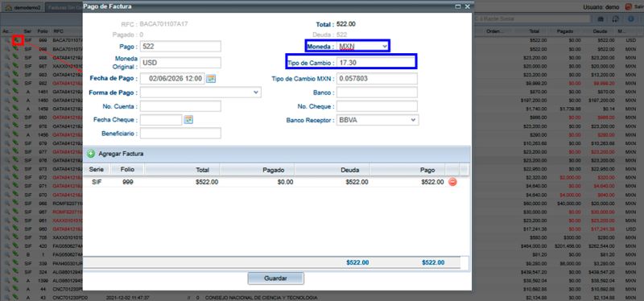Image resolution: width=644 pixels, height=301 pixels.
Task: Click the green plus Agregar Factura icon
Action: click(x=91, y=154)
